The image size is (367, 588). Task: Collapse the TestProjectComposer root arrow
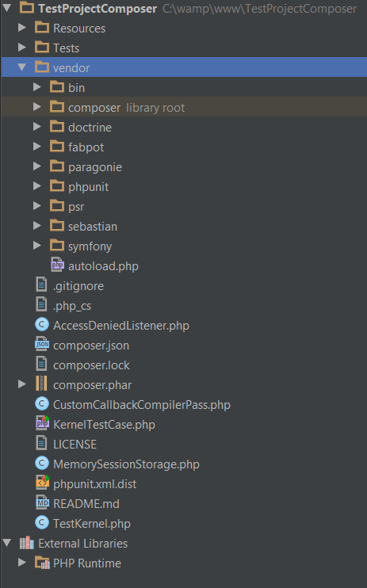(7, 7)
